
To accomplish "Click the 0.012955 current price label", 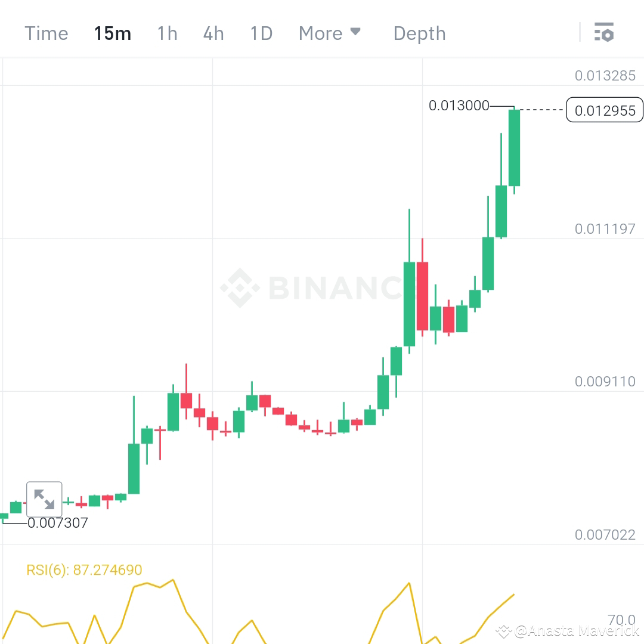I will pyautogui.click(x=605, y=110).
